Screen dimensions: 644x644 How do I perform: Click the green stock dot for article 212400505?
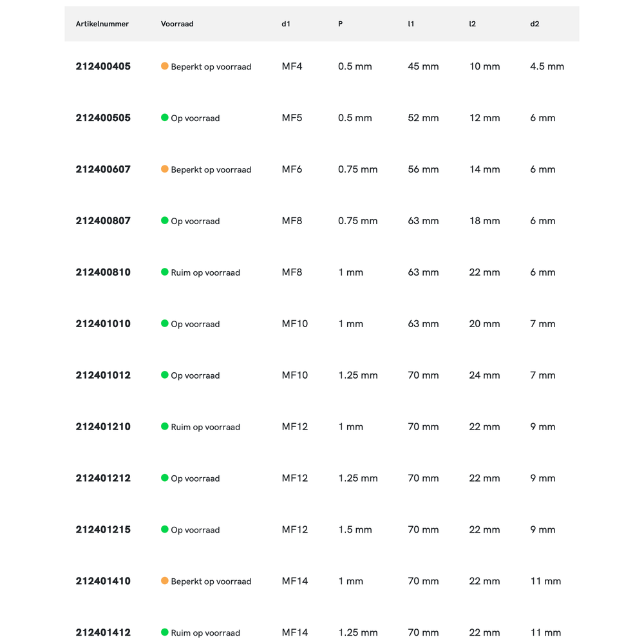click(x=165, y=117)
